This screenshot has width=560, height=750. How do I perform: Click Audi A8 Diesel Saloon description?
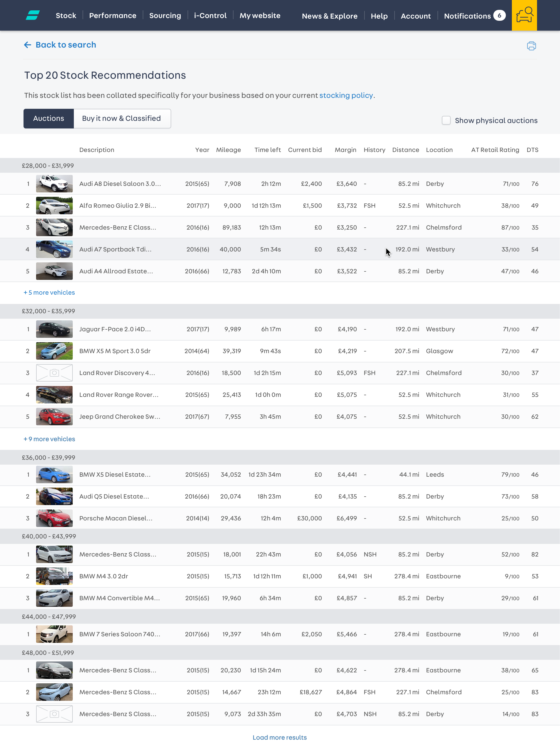pyautogui.click(x=120, y=184)
